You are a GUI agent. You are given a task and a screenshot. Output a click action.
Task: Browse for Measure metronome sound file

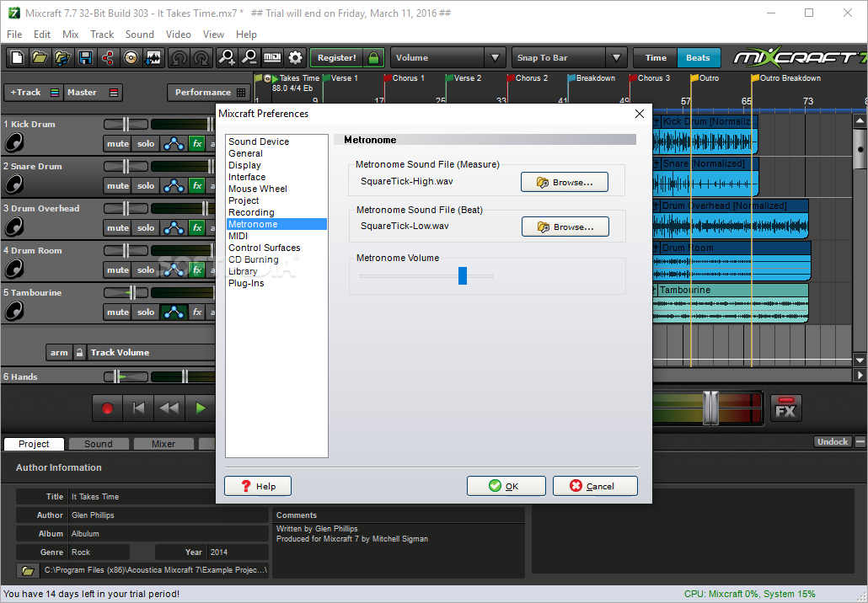point(564,182)
